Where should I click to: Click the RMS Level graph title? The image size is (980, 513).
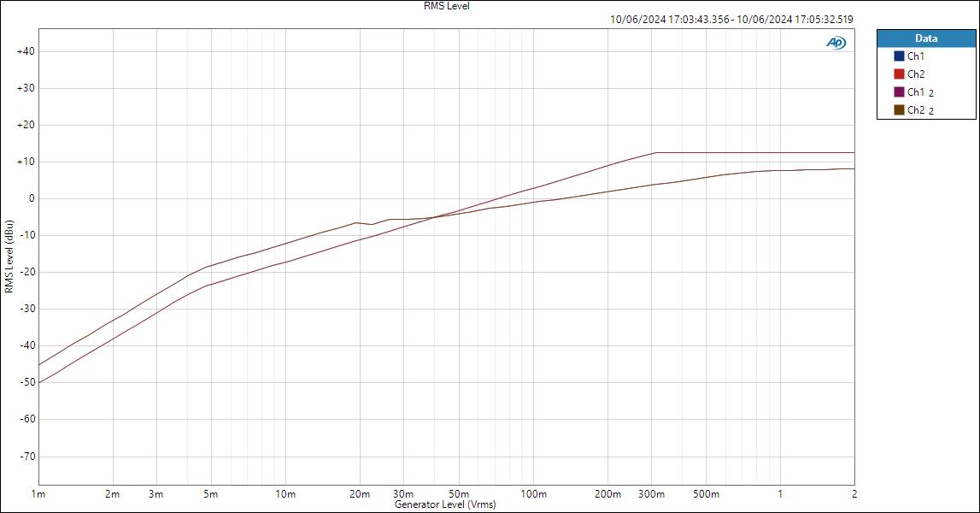click(x=446, y=5)
